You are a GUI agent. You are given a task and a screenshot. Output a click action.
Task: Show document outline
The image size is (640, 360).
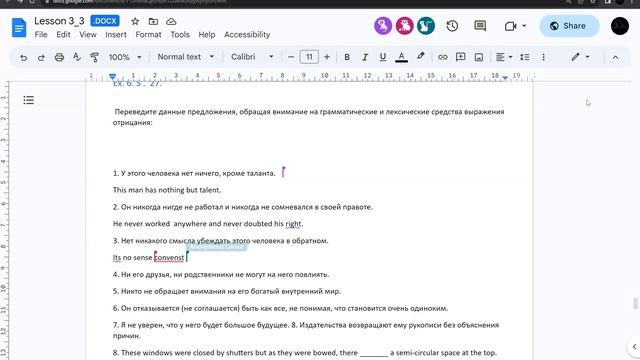pyautogui.click(x=29, y=100)
